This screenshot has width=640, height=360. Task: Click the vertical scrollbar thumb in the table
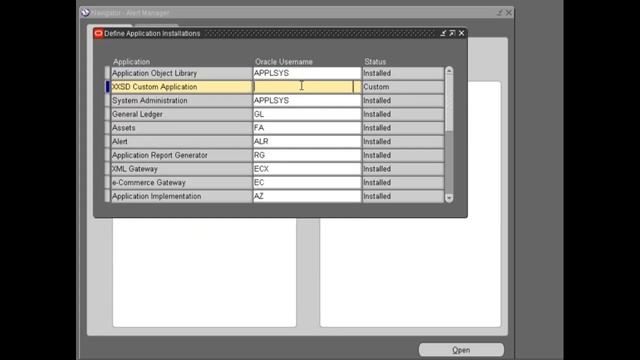[x=449, y=103]
